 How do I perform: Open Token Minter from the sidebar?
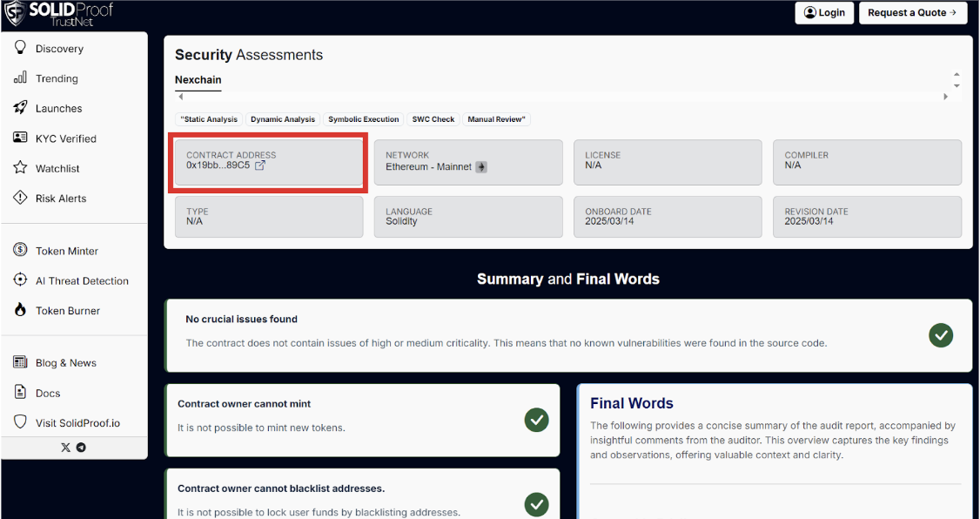(66, 251)
